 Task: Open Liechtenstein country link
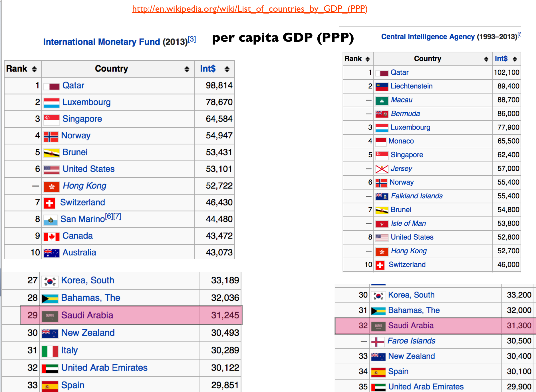412,86
